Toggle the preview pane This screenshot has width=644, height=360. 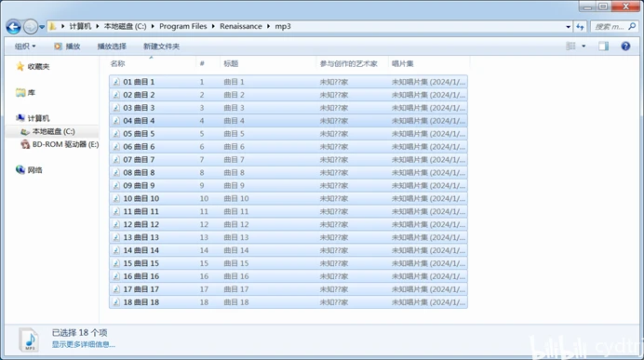[603, 46]
